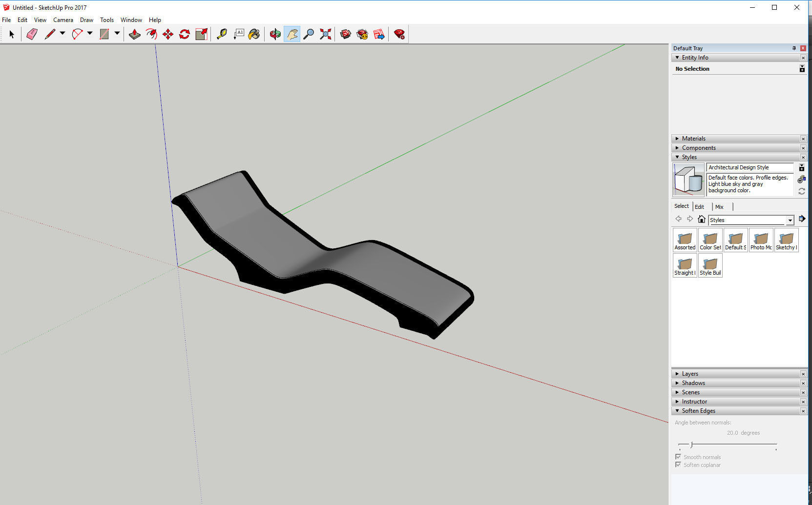The width and height of the screenshot is (812, 505).
Task: Open the Line tool dropdown arrow
Action: (62, 34)
